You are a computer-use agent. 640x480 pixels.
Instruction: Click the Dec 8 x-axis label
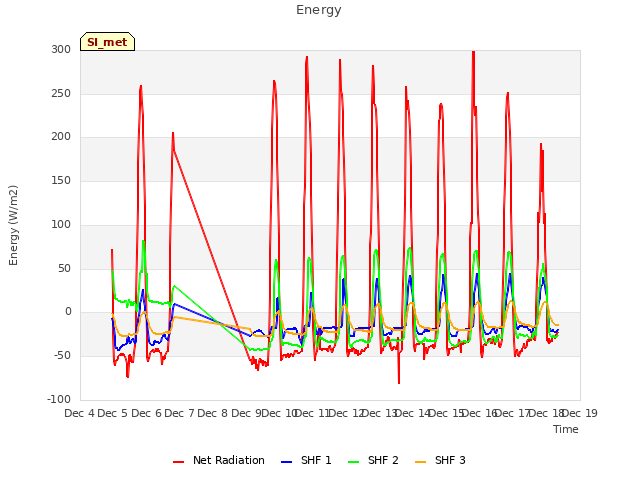[x=212, y=413]
